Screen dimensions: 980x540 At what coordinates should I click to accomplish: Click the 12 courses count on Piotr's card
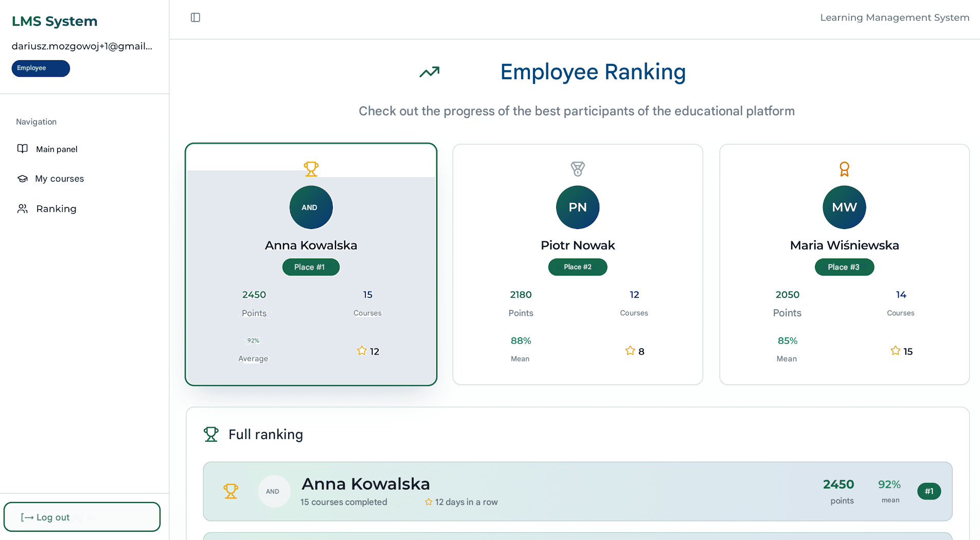[x=634, y=294]
